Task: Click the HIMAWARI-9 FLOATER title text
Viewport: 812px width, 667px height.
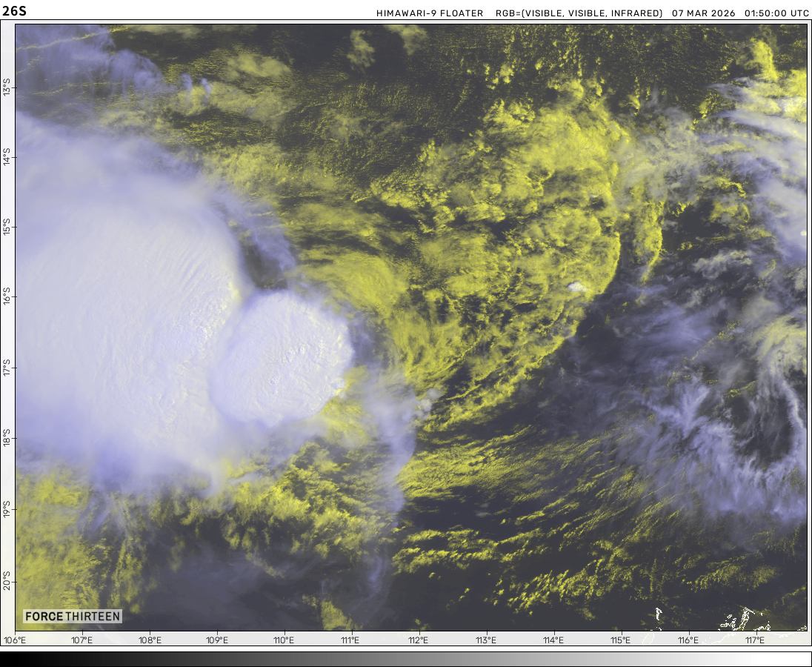Action: (x=430, y=13)
